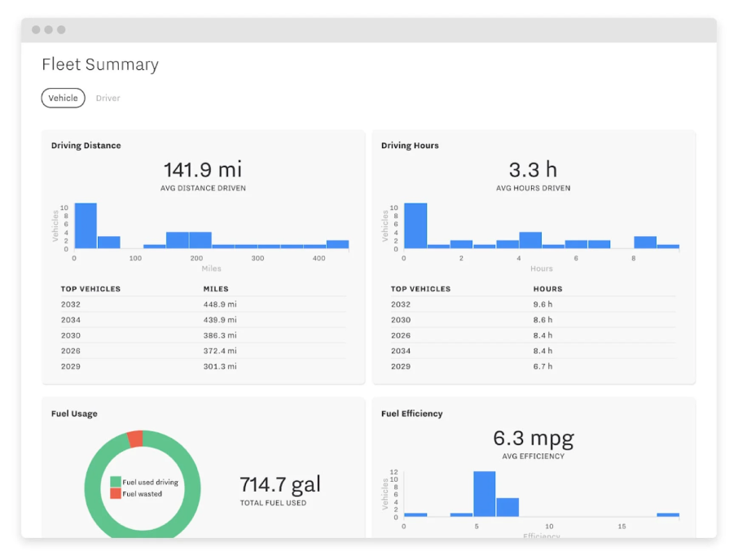
Task: Click the Fleet Summary page heading
Action: 99,64
